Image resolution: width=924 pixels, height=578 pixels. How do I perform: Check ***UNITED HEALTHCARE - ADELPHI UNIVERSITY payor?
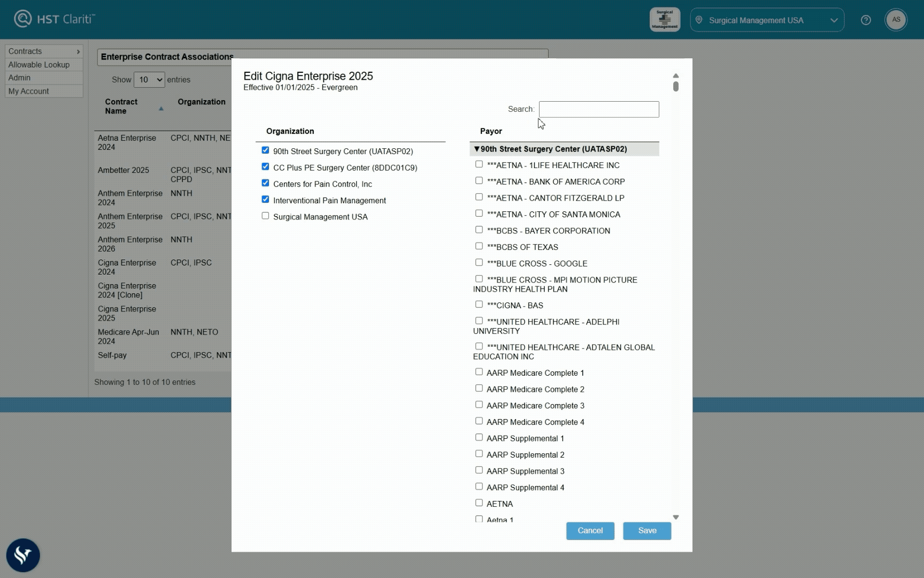(479, 321)
